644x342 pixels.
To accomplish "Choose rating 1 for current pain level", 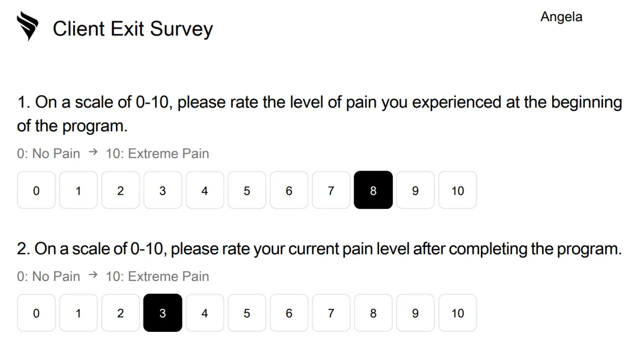I will [x=78, y=313].
